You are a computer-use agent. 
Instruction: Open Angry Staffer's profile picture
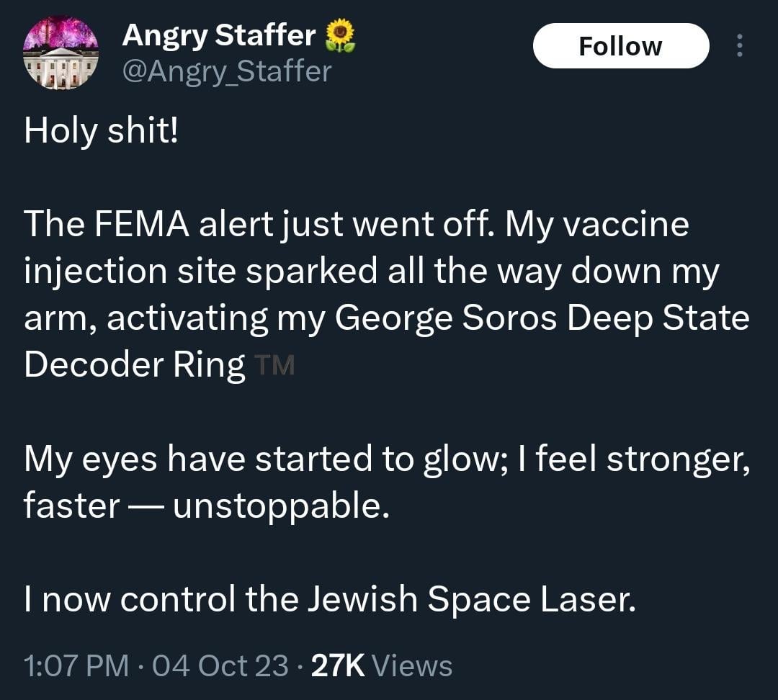click(61, 53)
